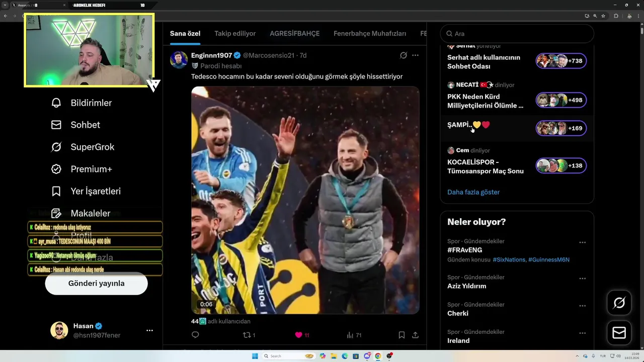This screenshot has height=362, width=644.
Task: Open Google Chrome from the taskbar
Action: 378,356
